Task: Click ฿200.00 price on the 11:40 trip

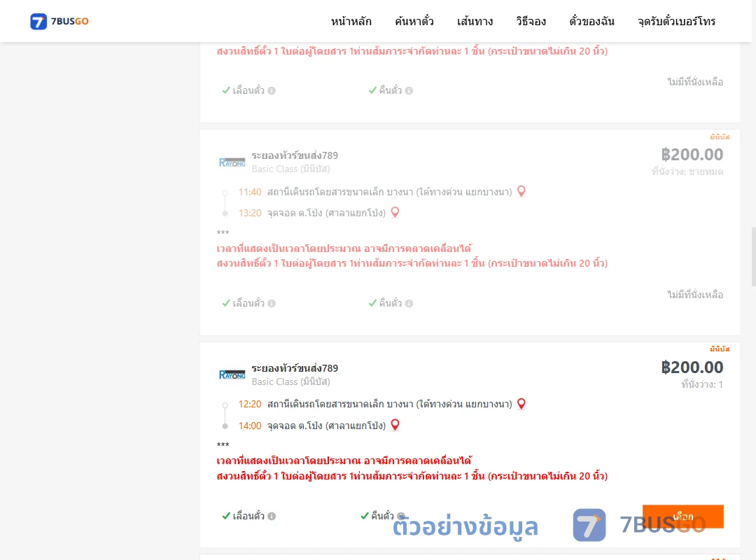Action: (692, 154)
